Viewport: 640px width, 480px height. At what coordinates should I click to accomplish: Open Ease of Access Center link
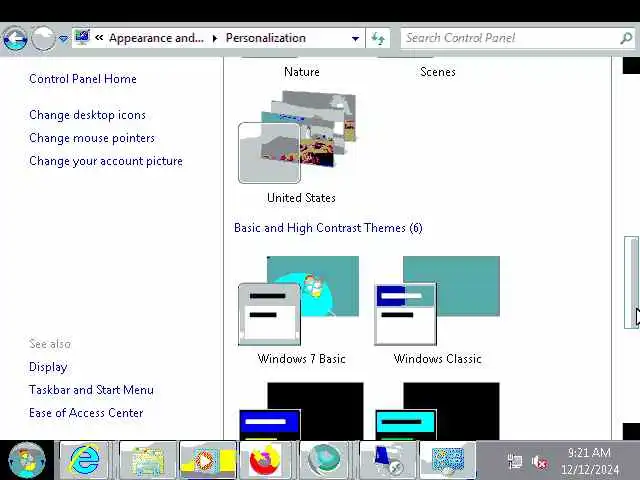click(x=86, y=413)
